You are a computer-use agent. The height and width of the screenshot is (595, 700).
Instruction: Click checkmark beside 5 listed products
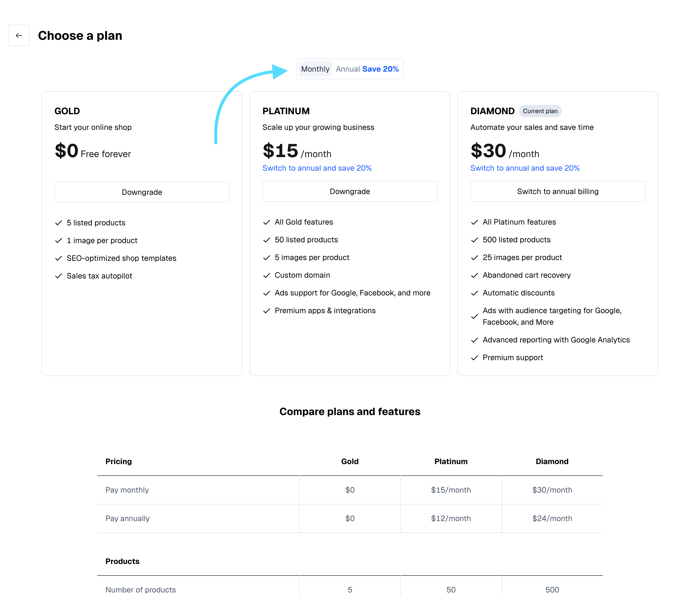[59, 223]
